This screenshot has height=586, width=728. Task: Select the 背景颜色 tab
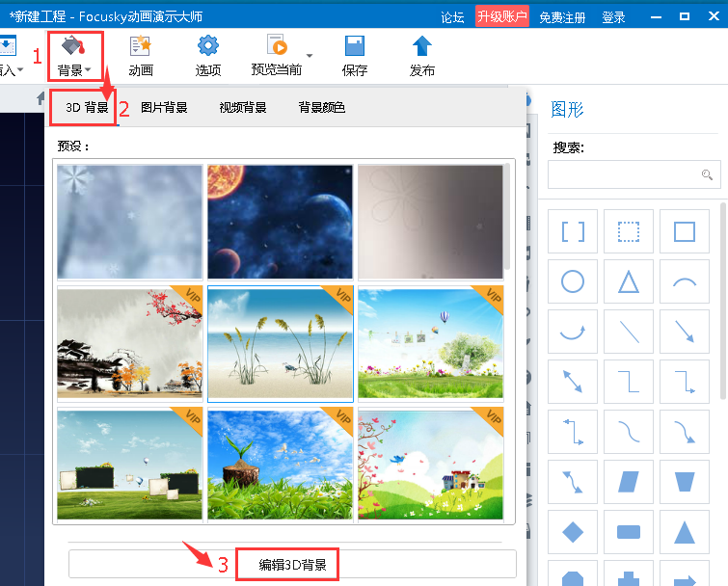321,107
